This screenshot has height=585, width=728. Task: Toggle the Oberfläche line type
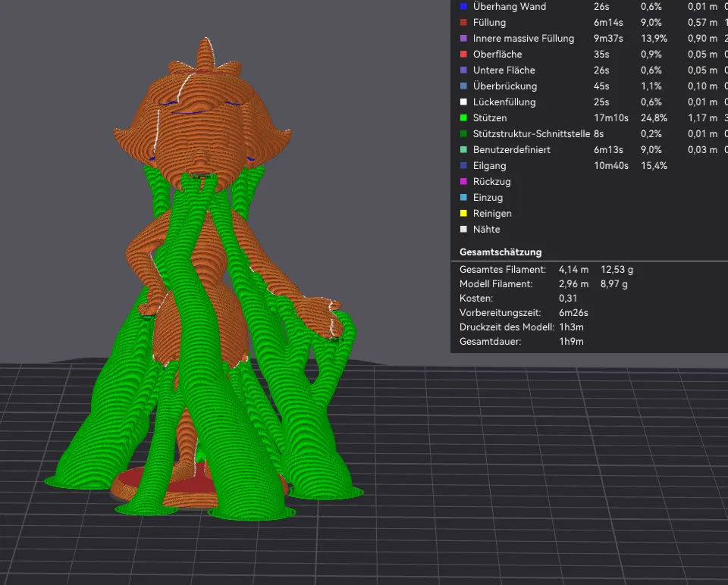497,55
